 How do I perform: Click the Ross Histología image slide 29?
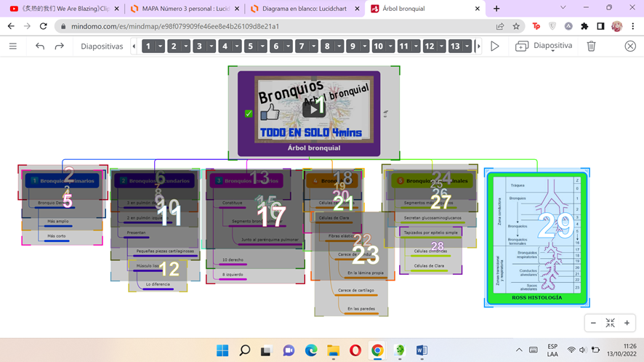(537, 238)
